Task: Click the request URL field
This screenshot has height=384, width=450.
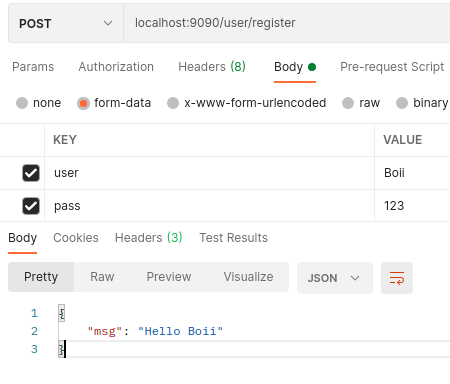Action: [x=287, y=23]
